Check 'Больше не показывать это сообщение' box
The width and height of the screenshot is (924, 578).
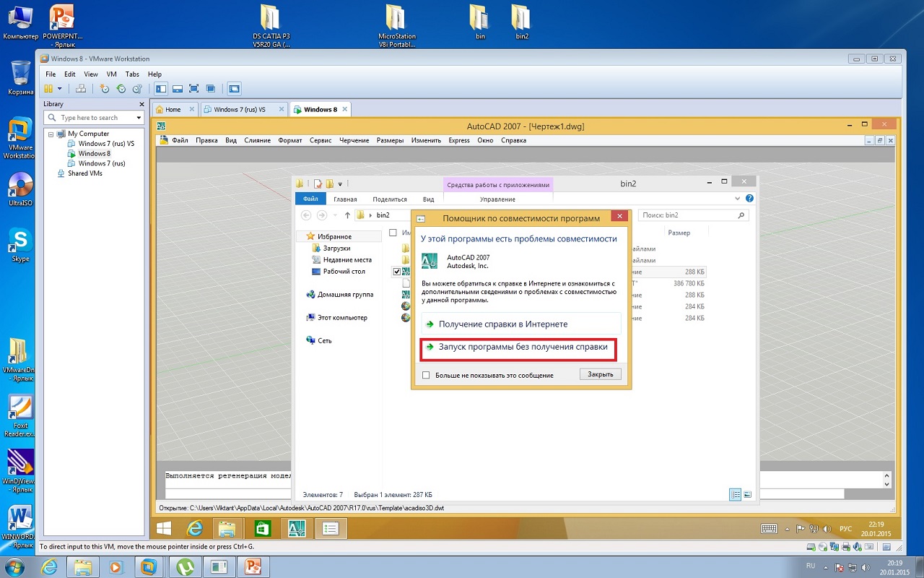(x=426, y=376)
